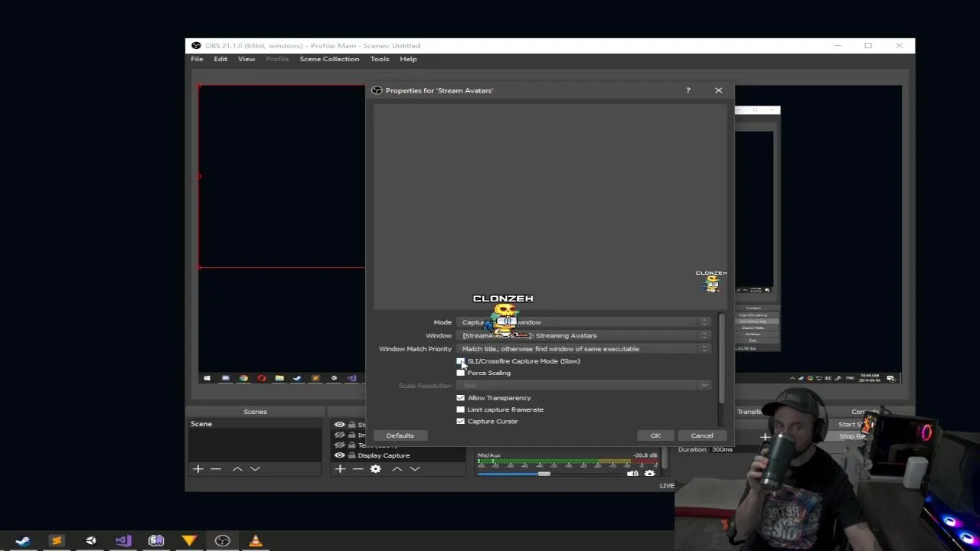Screen dimensions: 980x551
Task: Mute the Mic/Aux speaker icon
Action: pyautogui.click(x=632, y=474)
